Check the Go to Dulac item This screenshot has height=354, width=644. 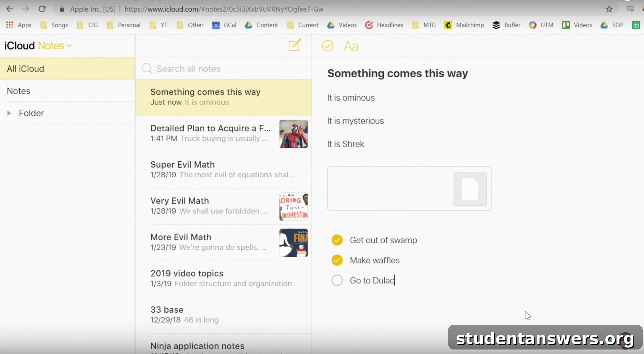pyautogui.click(x=337, y=280)
